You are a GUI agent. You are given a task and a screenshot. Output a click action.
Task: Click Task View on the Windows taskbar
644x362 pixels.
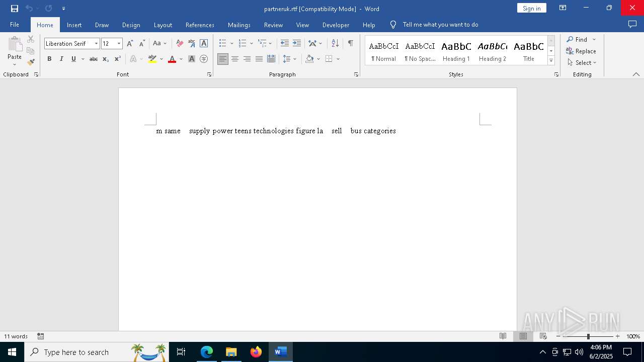click(x=181, y=352)
